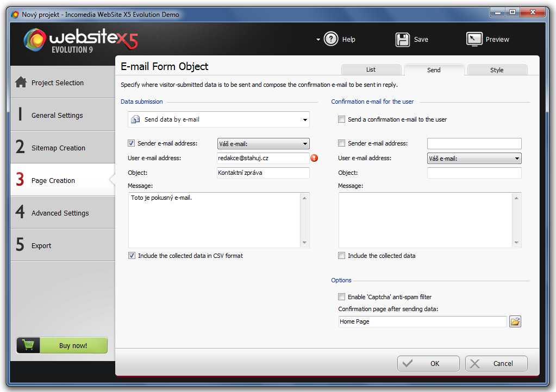Click the WebsiteX5 Evolution logo
Image resolution: width=556 pixels, height=392 pixels.
click(81, 40)
